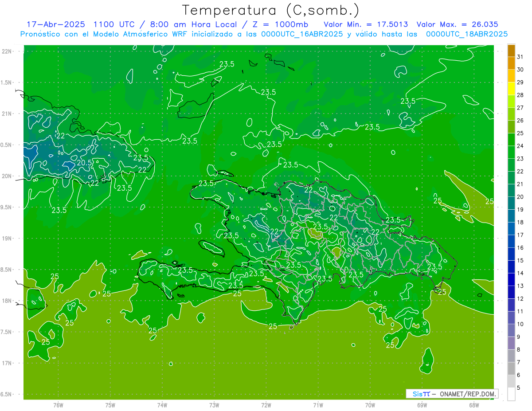Click the legend number "15"

click(520, 260)
